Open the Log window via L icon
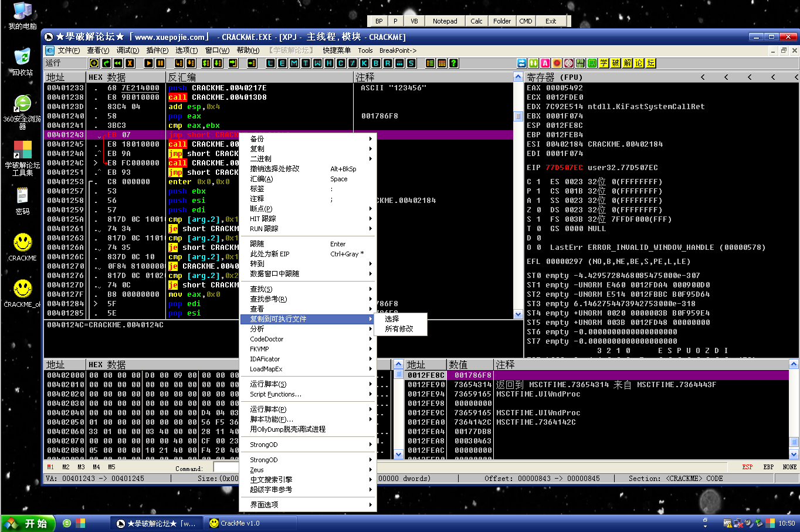The image size is (800, 532). click(x=270, y=63)
